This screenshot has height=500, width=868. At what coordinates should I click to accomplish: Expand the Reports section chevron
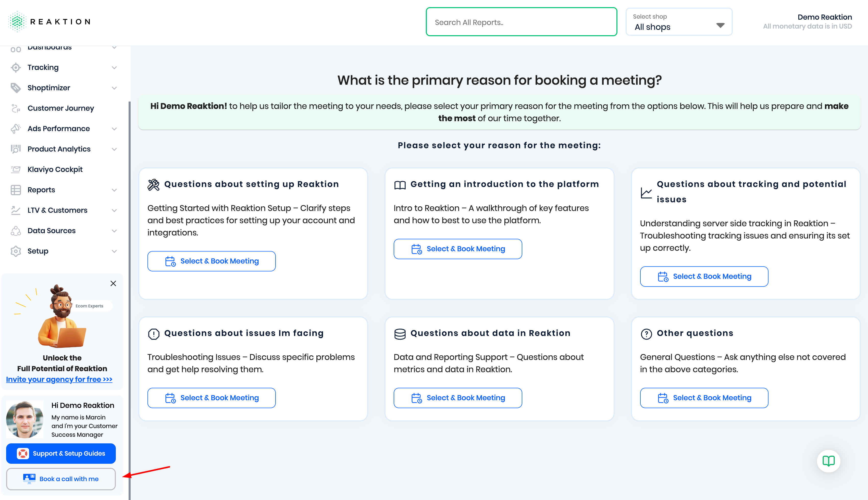tap(114, 190)
